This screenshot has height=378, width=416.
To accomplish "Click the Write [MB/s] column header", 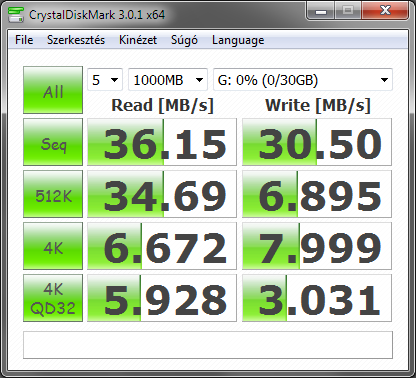I will 318,105.
